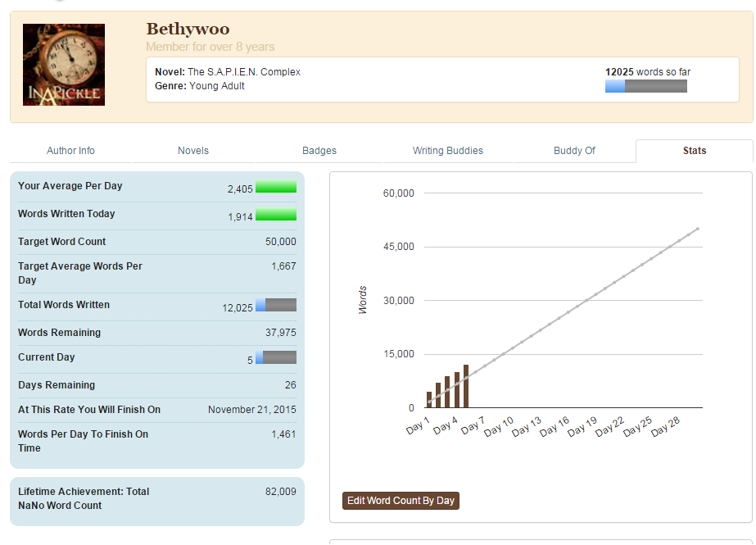Click the first brown bar at Day 1

pyautogui.click(x=429, y=400)
